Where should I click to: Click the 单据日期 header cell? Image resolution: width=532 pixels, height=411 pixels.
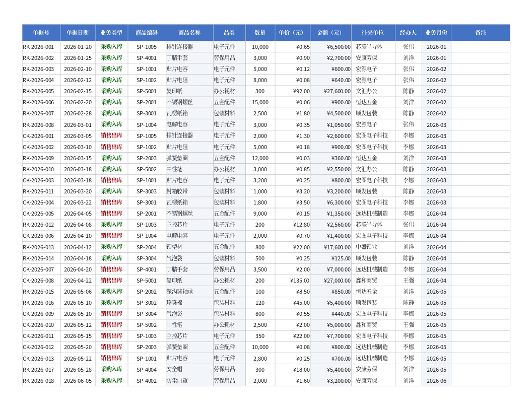(78, 33)
